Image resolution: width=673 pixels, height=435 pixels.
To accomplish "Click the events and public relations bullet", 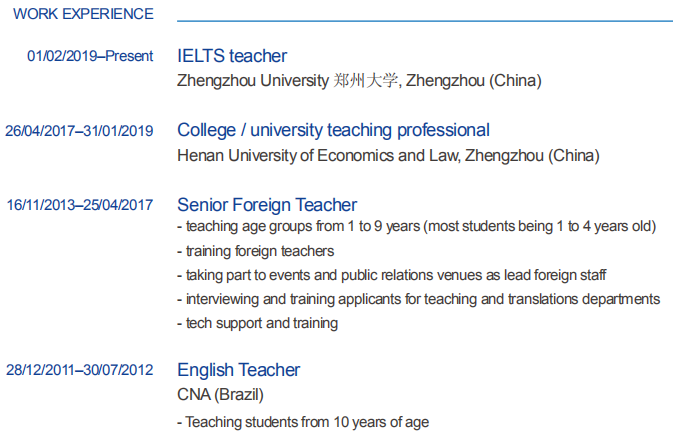I will 392,275.
